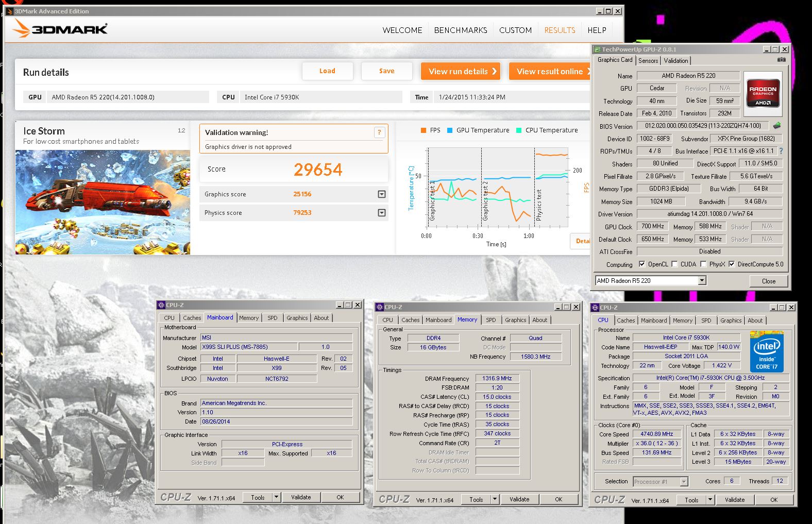
Task: Open the AMD Radeon R5 220 GPU dropdown
Action: pos(702,280)
